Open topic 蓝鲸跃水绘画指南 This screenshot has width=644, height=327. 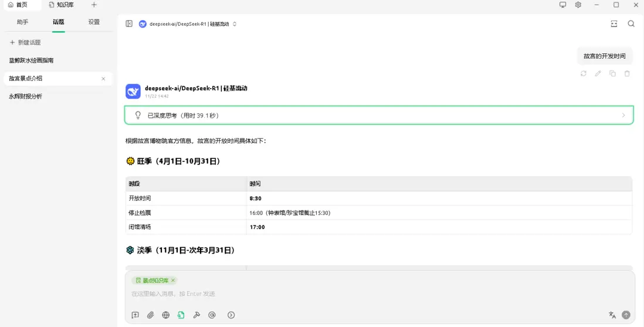coord(57,60)
